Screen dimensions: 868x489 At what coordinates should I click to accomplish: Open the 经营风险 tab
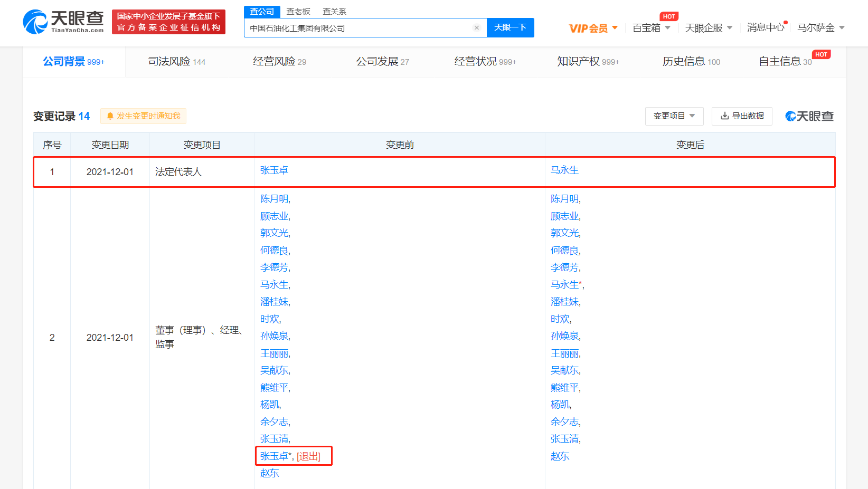coord(279,62)
